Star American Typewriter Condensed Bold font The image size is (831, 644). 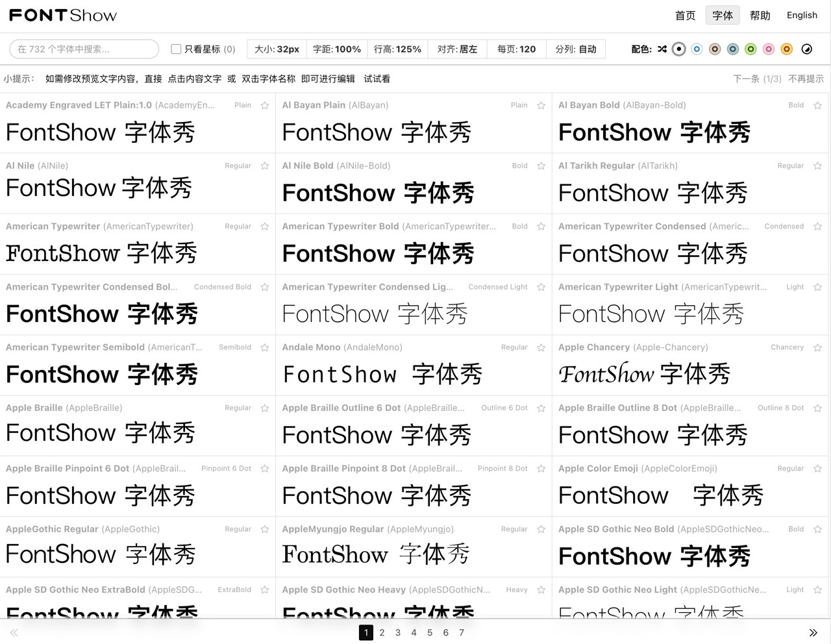(265, 287)
